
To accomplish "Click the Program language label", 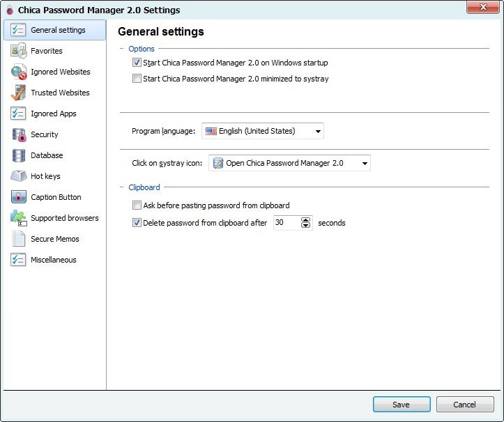I will point(163,131).
